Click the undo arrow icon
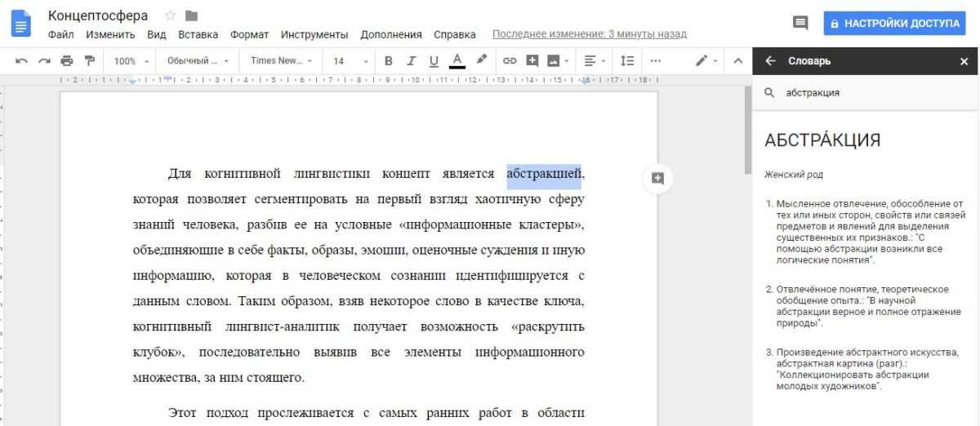980x426 pixels. (21, 61)
